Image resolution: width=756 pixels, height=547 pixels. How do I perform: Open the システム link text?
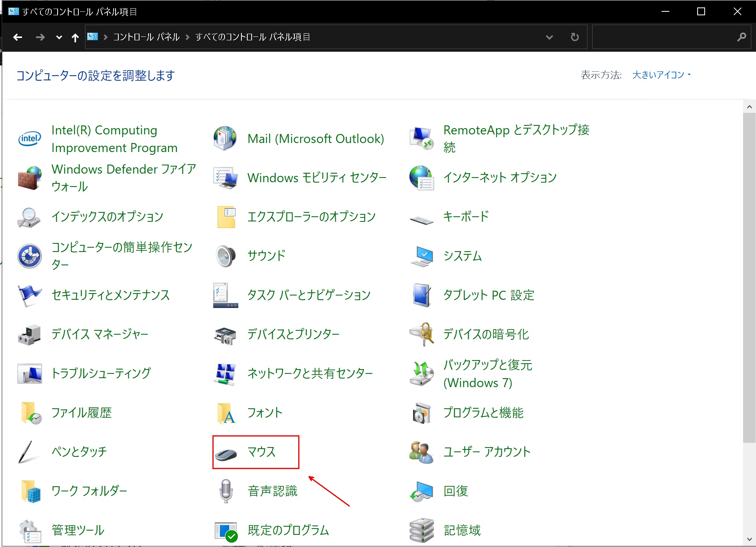(462, 256)
